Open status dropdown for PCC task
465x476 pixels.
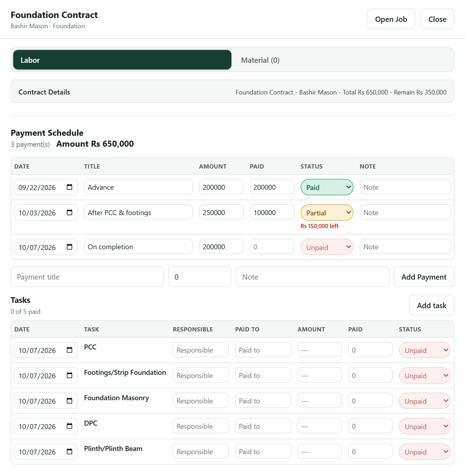tap(424, 350)
